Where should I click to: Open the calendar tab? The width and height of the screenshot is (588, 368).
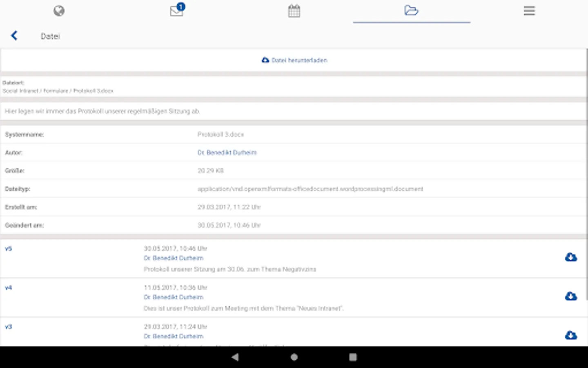(294, 11)
